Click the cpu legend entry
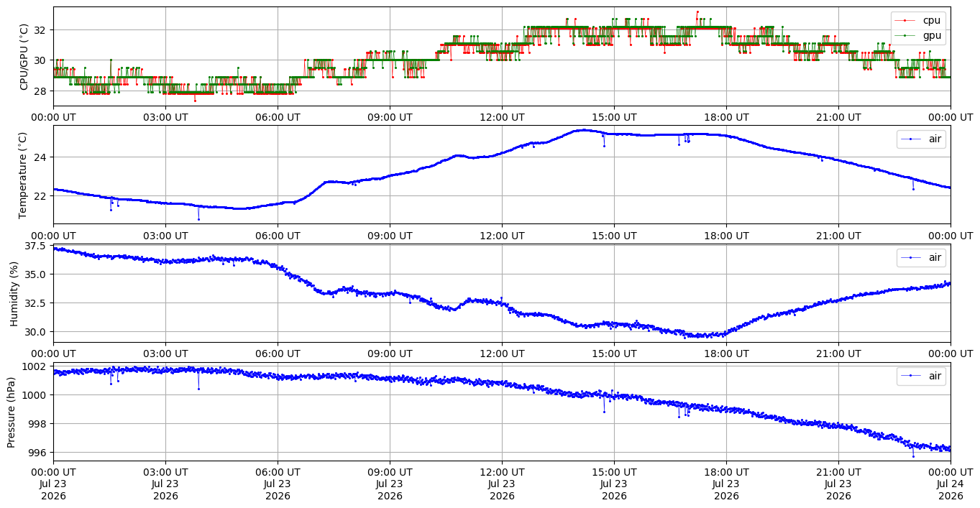 [x=918, y=20]
